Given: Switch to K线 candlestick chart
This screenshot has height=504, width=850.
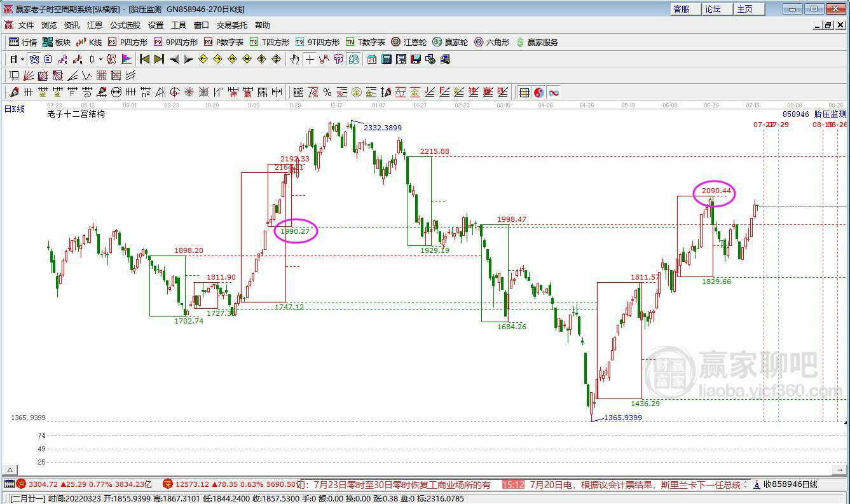Looking at the screenshot, I should [x=89, y=42].
